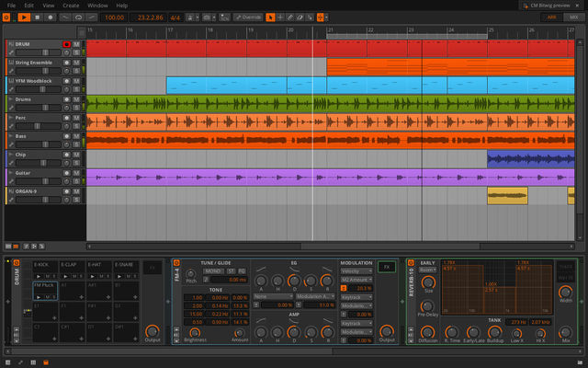Toggle the FM-4 device power button
588x368 pixels.
pyautogui.click(x=176, y=263)
